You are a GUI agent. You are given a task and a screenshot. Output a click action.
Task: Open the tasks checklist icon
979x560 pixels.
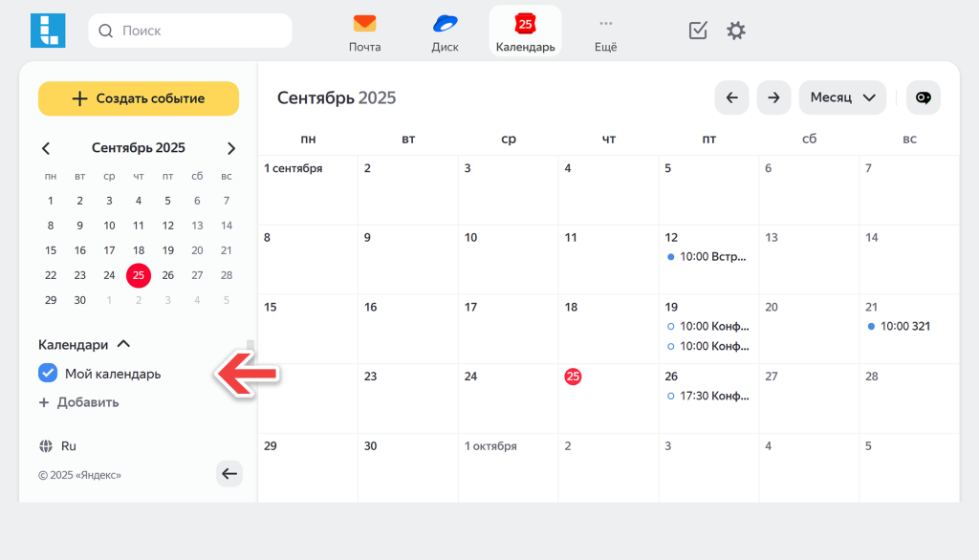coord(698,31)
